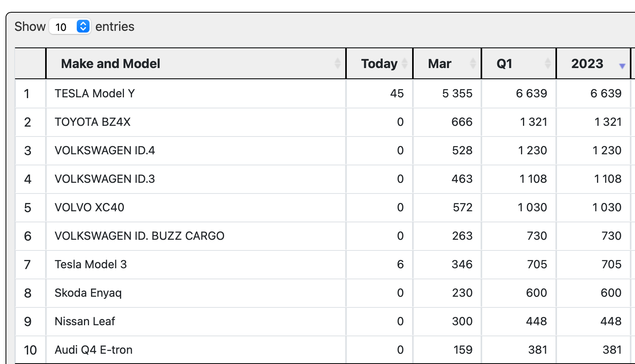Click VOLKSWAGEN ID. BUZZ CARGO entry
Image resolution: width=635 pixels, height=364 pixels.
(x=139, y=236)
